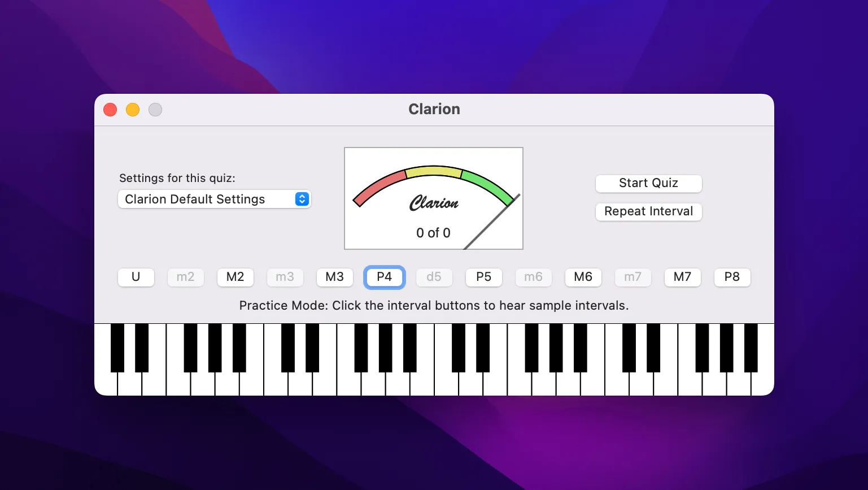Select the m2 interval button
The width and height of the screenshot is (868, 490).
[x=186, y=277]
